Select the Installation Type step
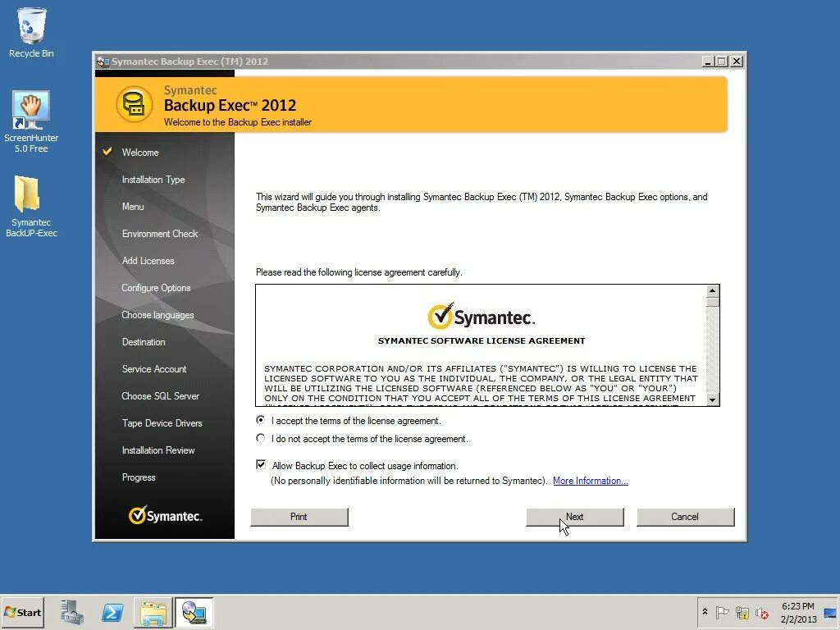Viewport: 840px width, 630px height. [x=153, y=180]
